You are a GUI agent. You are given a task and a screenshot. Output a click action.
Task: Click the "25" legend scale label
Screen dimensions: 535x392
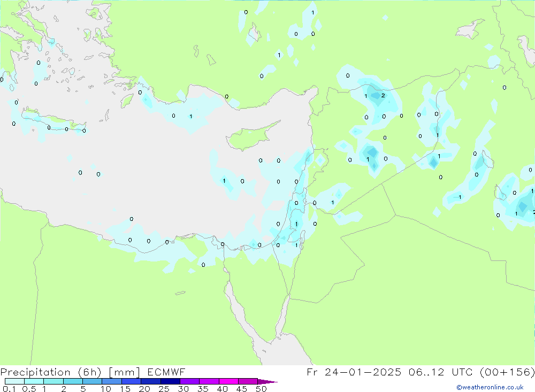coord(164,389)
